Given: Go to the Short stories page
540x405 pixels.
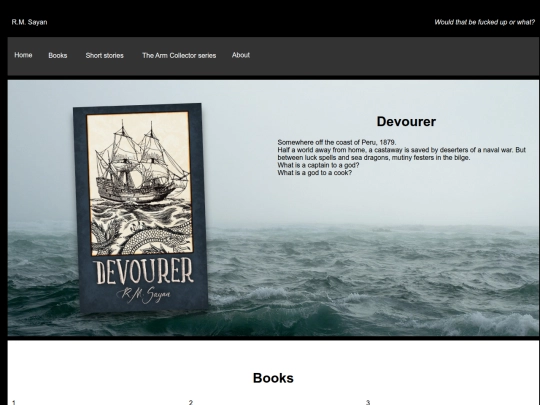Looking at the screenshot, I should point(104,55).
